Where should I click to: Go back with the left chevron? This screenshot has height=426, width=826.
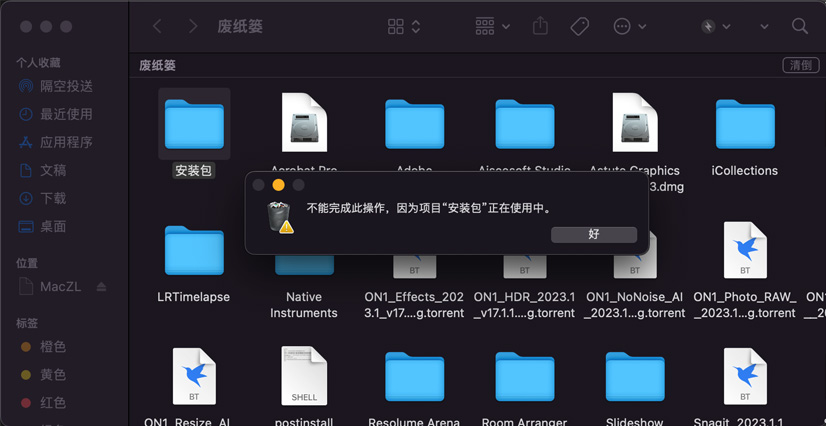[158, 27]
